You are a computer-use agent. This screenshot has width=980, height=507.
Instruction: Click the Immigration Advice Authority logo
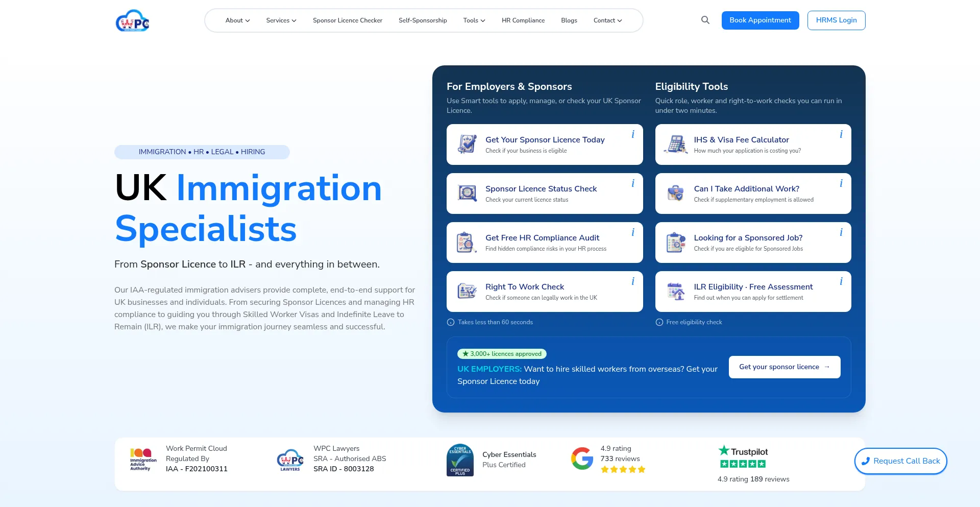click(143, 459)
